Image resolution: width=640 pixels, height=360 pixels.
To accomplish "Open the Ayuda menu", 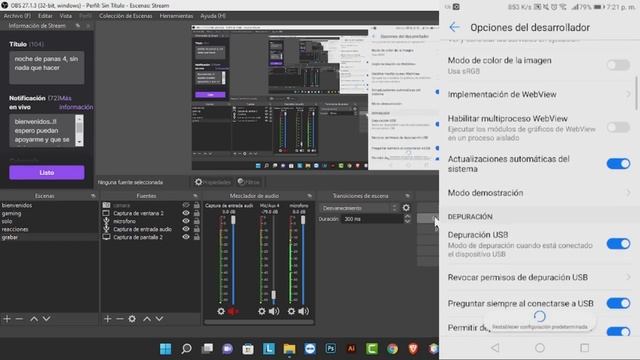I will (x=213, y=16).
